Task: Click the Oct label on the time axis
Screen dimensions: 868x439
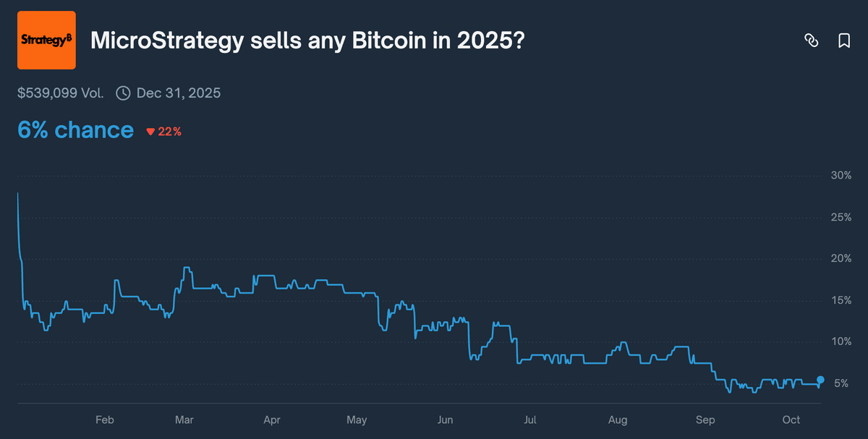Action: (x=791, y=419)
